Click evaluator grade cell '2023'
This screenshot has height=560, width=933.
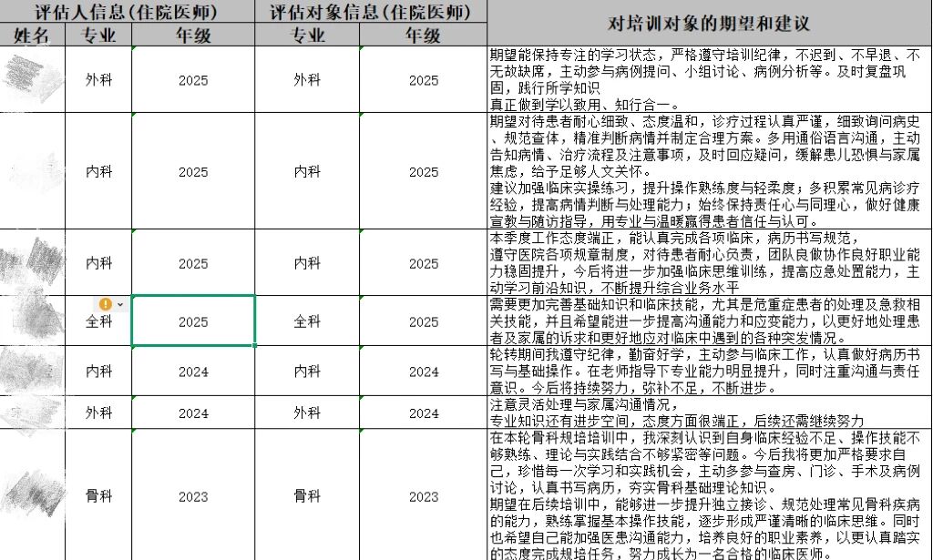193,496
